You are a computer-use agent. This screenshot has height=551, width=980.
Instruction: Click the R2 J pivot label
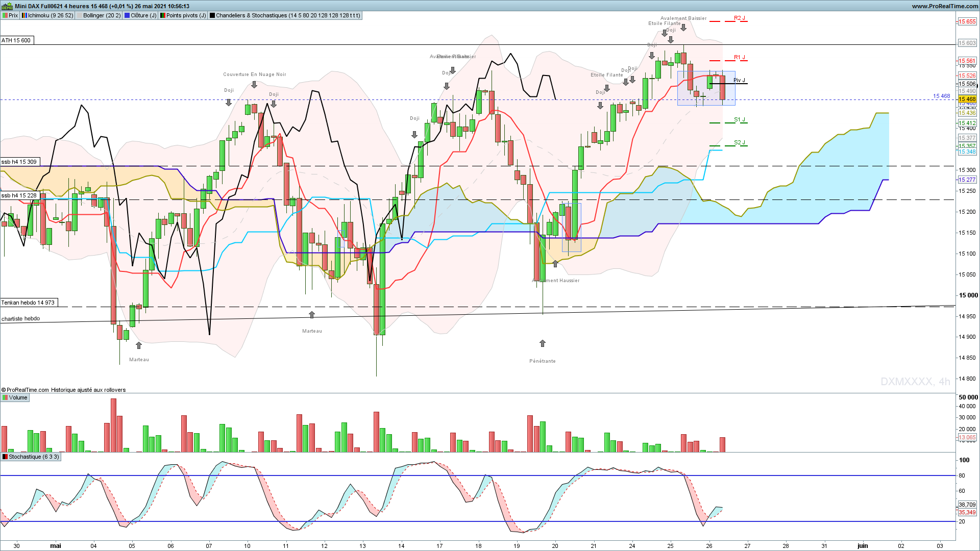740,18
